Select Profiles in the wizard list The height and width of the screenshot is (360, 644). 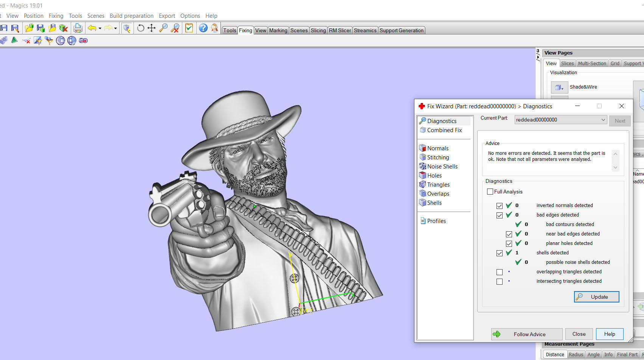436,221
